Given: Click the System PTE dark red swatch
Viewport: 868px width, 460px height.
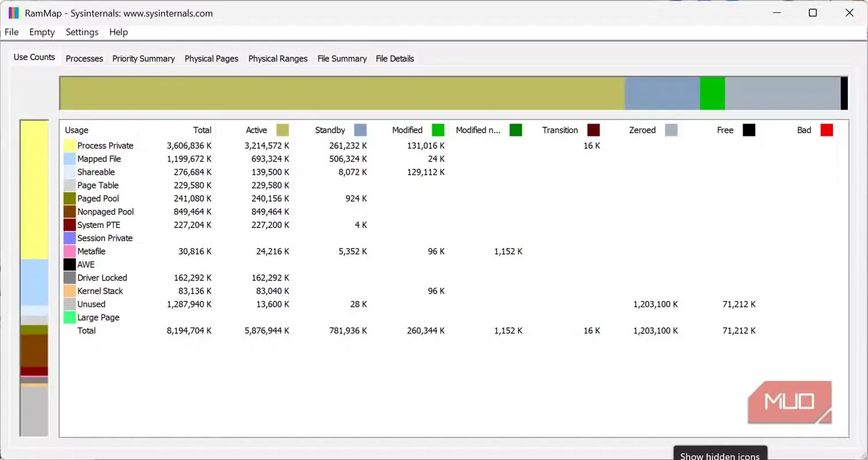Looking at the screenshot, I should (69, 225).
